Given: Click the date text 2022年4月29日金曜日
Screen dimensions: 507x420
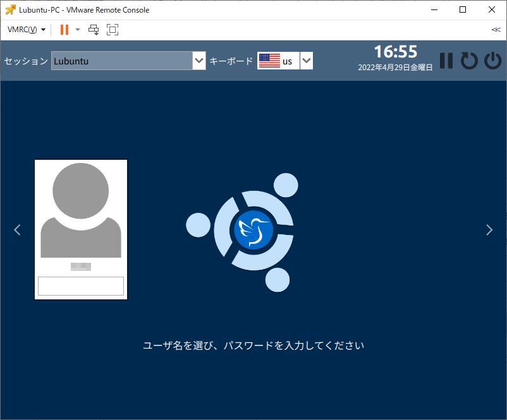Looking at the screenshot, I should point(395,67).
